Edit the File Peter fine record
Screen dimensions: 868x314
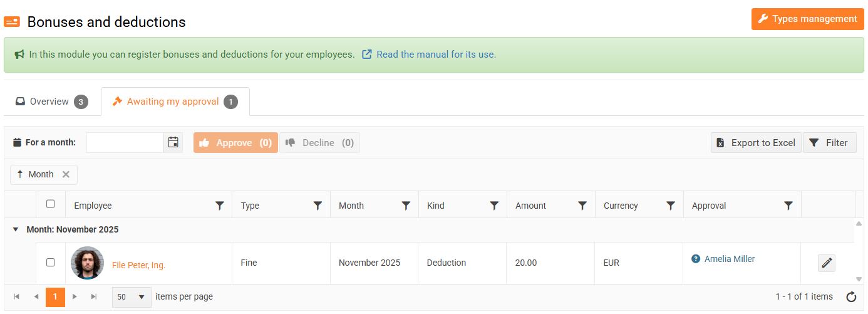[x=827, y=263]
